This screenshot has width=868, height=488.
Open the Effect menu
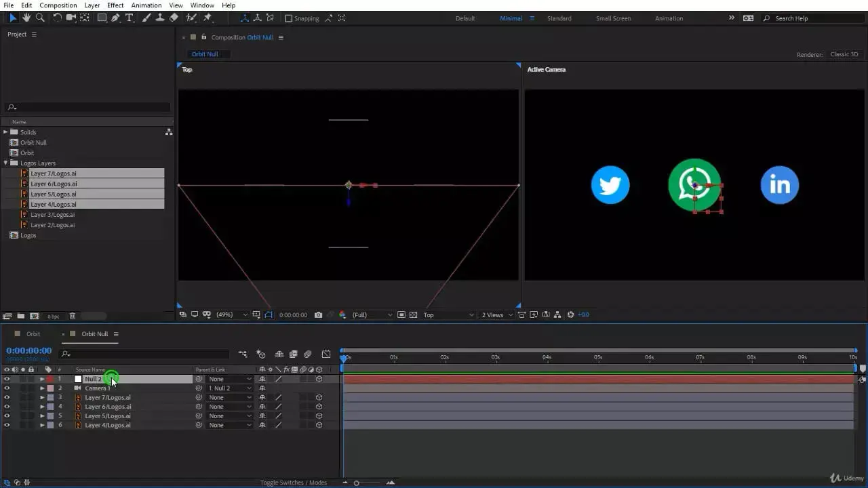pos(115,5)
